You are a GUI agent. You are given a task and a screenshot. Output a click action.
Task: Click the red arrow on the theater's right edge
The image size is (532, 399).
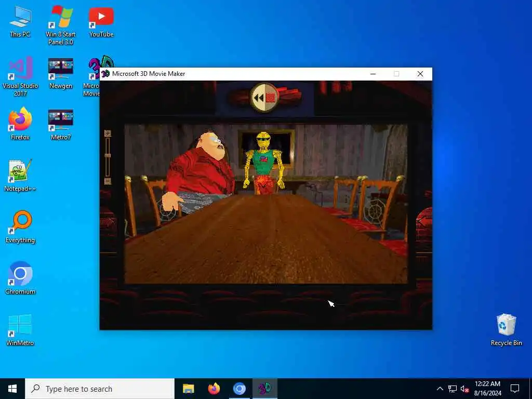[423, 221]
